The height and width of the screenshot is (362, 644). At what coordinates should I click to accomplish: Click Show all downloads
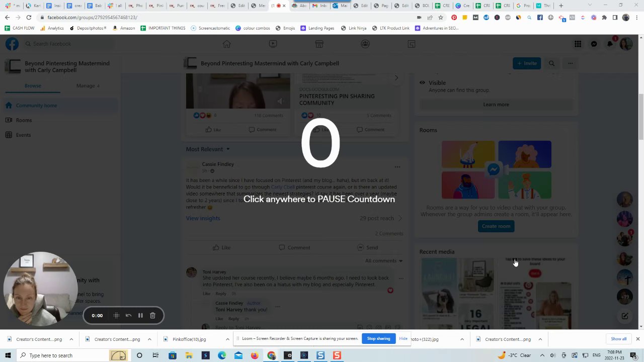click(619, 339)
